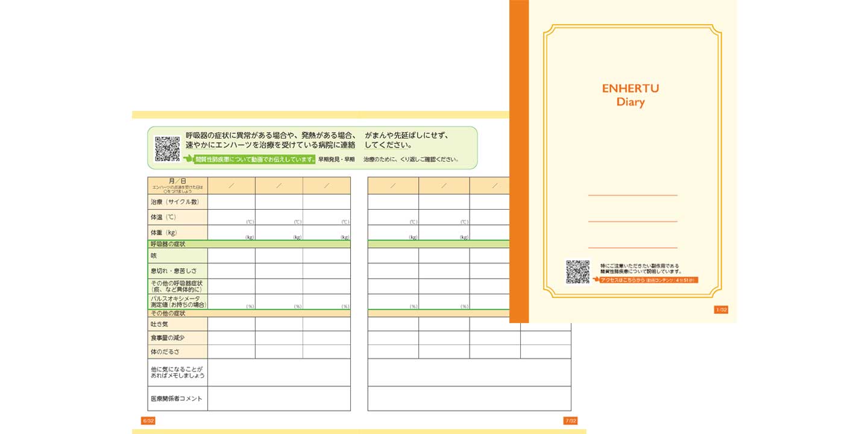Select the パルスオキシメータ測定値 row label
868x434 pixels.
point(178,302)
